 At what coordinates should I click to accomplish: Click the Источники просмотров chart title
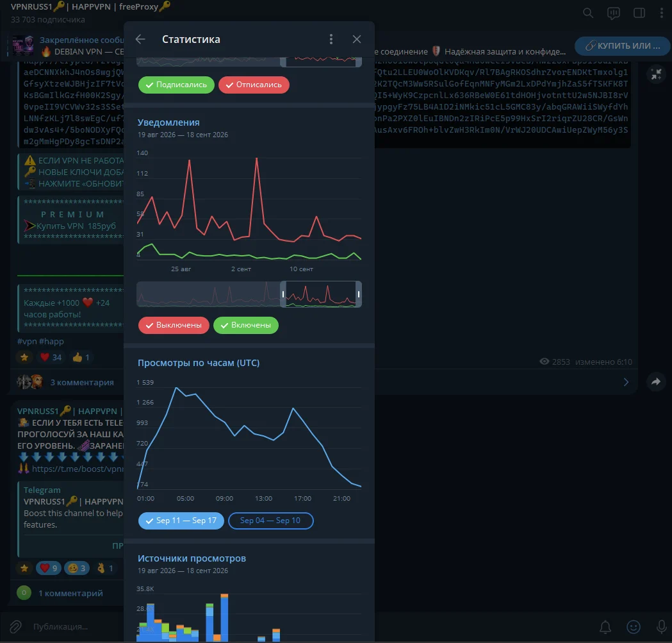pyautogui.click(x=192, y=558)
